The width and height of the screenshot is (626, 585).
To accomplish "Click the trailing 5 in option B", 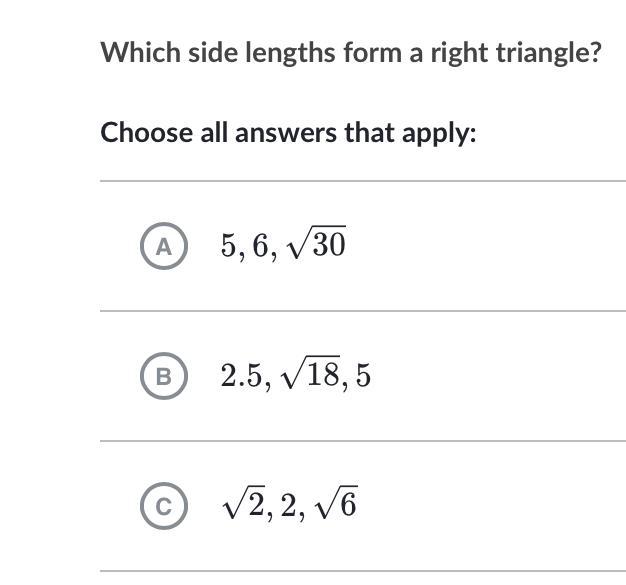I will [362, 376].
